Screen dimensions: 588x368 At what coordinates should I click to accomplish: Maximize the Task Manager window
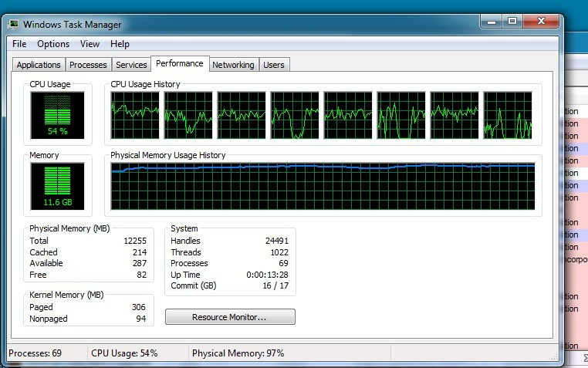click(x=512, y=22)
